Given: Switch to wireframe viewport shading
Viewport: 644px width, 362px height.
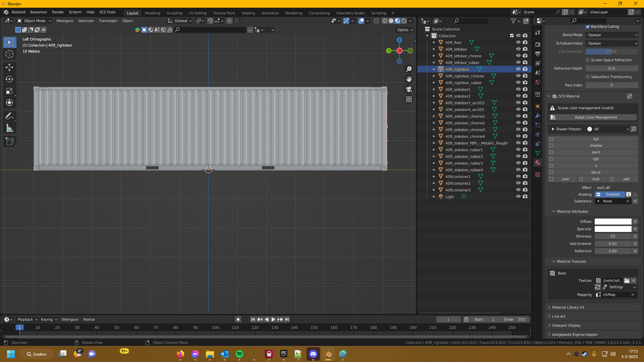Looking at the screenshot, I should click(x=385, y=21).
